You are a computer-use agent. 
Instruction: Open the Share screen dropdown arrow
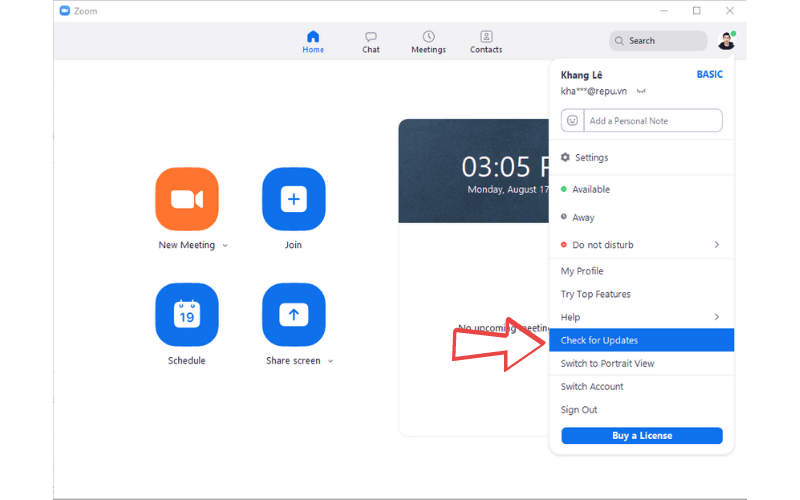(x=331, y=361)
